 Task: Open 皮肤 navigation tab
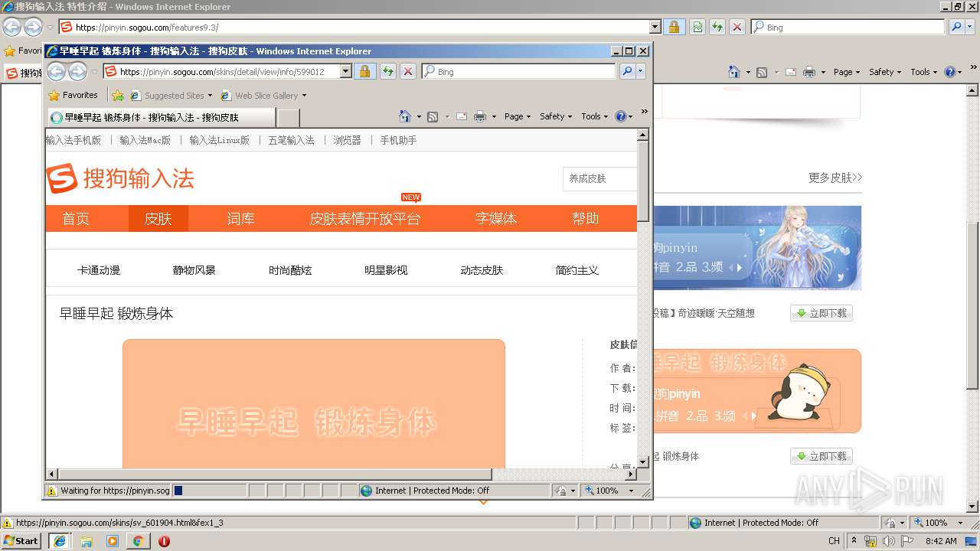pos(158,219)
